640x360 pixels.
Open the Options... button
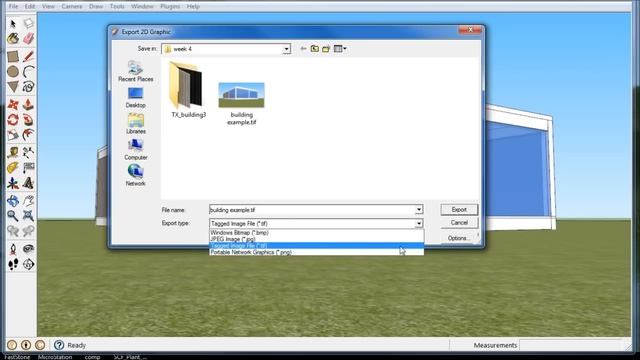pos(458,238)
